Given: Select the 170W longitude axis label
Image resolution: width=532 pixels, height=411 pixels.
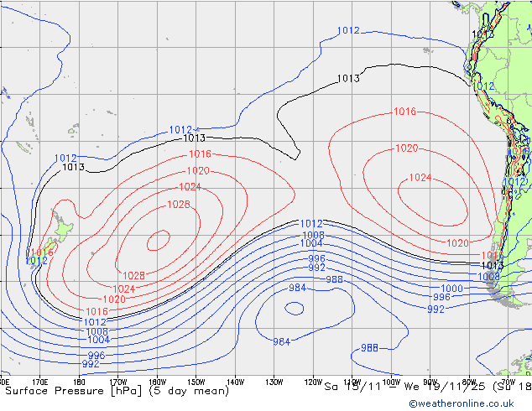Looking at the screenshot, I should (x=118, y=382).
